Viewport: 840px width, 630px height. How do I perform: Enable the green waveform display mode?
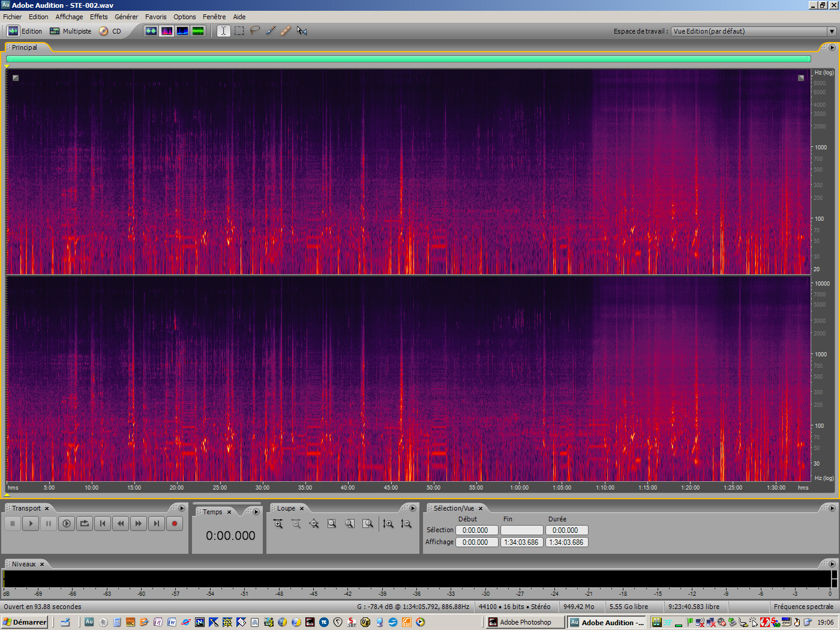(x=198, y=31)
